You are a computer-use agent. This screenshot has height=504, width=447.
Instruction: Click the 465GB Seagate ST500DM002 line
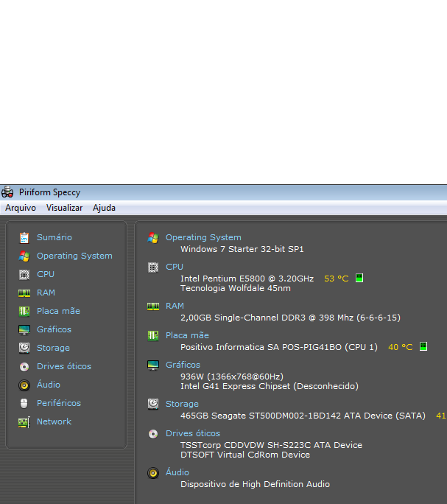coord(303,416)
